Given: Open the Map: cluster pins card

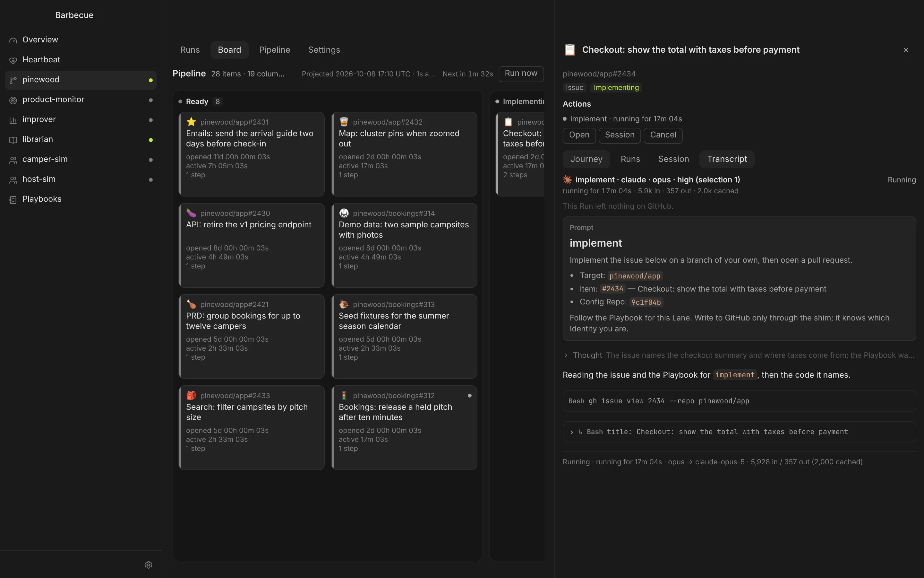Looking at the screenshot, I should (404, 154).
